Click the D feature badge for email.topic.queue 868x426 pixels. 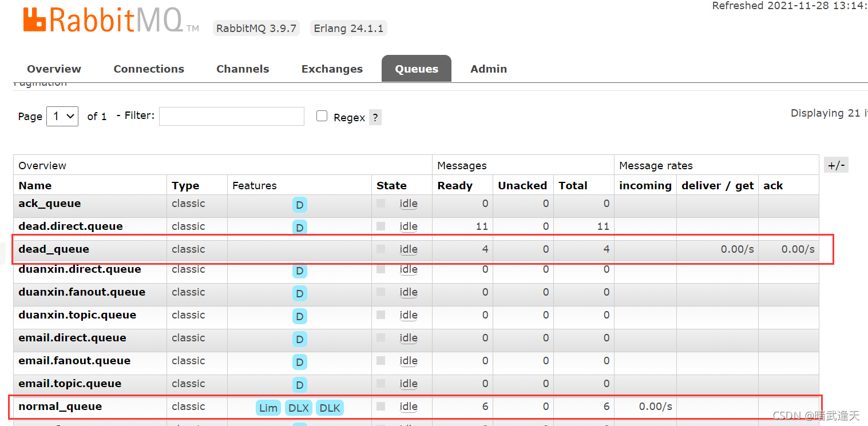(x=299, y=385)
